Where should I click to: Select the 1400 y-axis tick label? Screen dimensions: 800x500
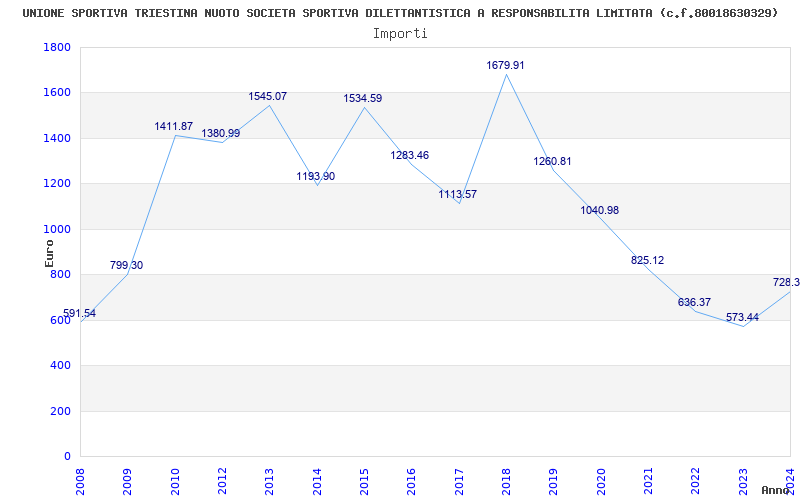click(57, 138)
